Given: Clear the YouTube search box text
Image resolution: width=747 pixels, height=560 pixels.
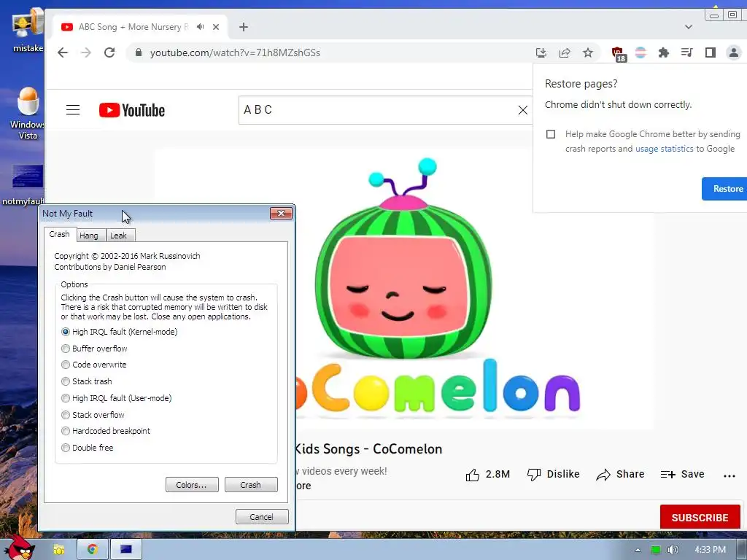Looking at the screenshot, I should [x=522, y=110].
